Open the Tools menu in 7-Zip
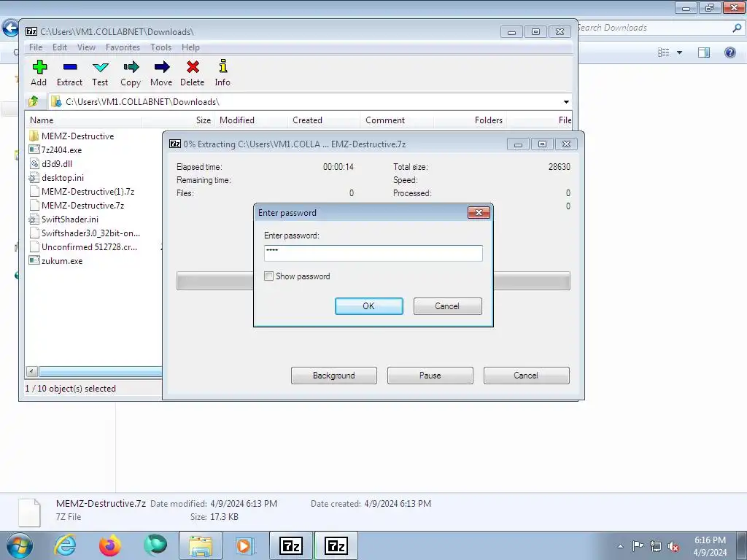 pyautogui.click(x=161, y=47)
